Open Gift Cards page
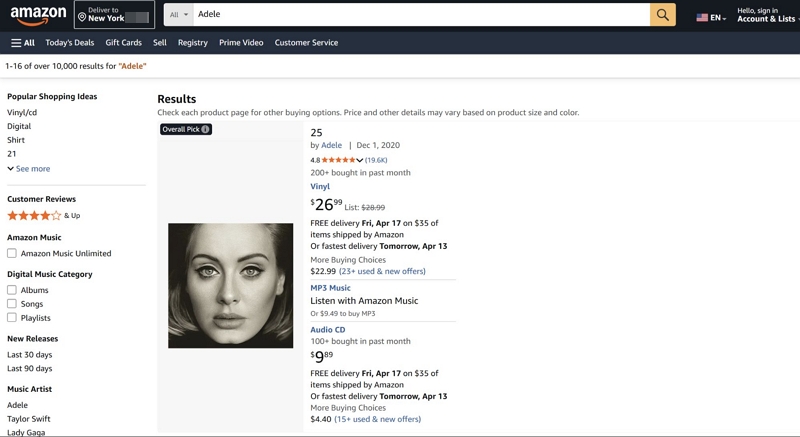Image resolution: width=800 pixels, height=437 pixels. point(123,43)
